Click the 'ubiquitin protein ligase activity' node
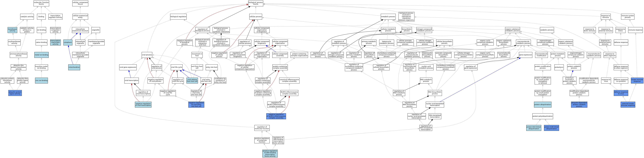Screen dimensions: 644x158 click(x=15, y=93)
